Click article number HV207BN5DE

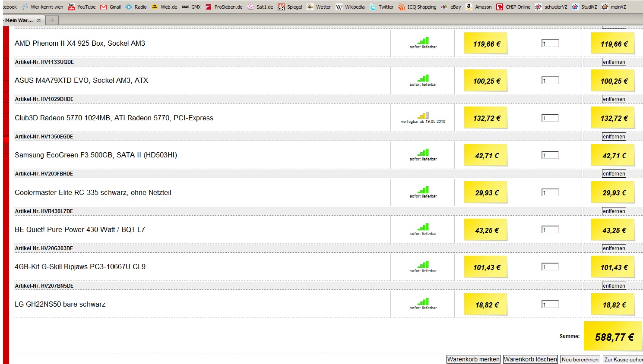click(44, 286)
